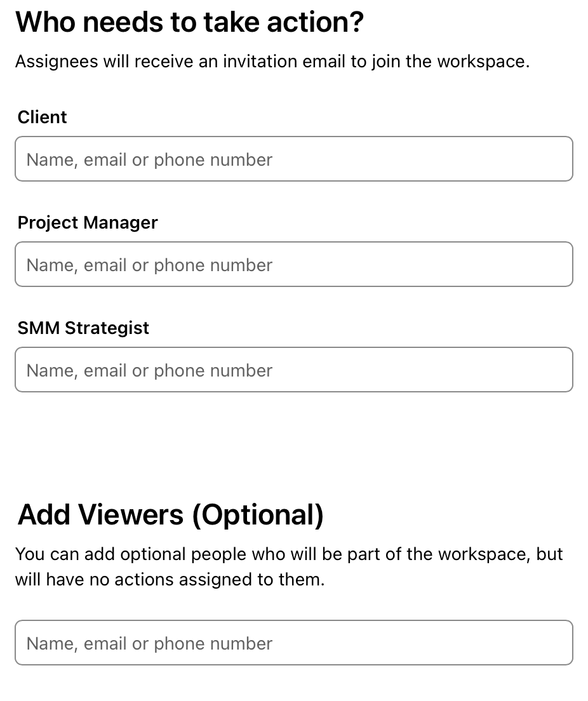Select the 'Add Viewers (Optional)' heading
This screenshot has width=588, height=701.
click(170, 514)
